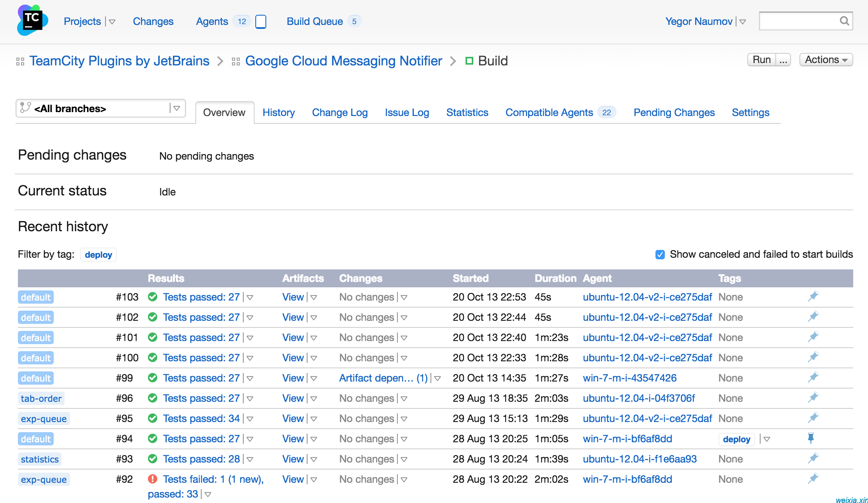This screenshot has width=868, height=503.
Task: Switch to the Statistics tab
Action: 467,113
